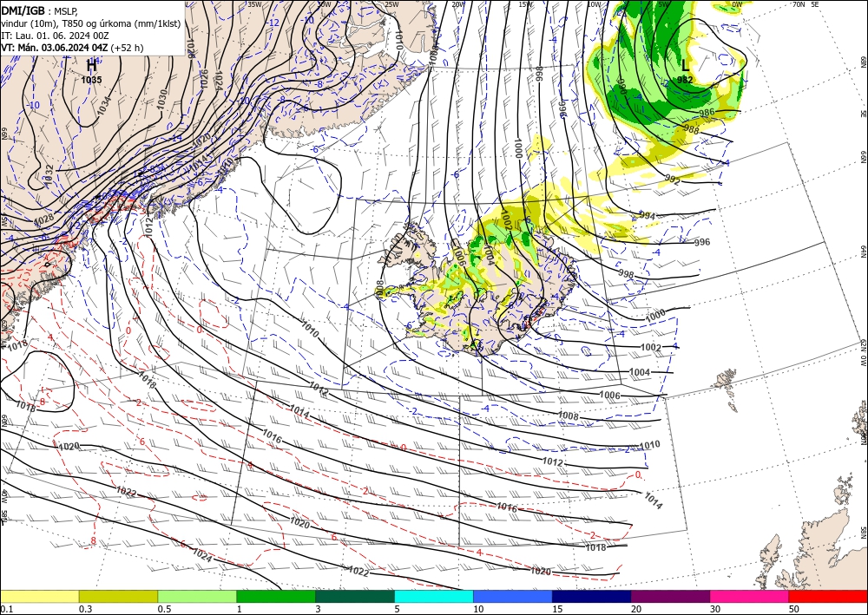Choose the purple 20 mm legend swatch
The width and height of the screenshot is (868, 615).
click(670, 596)
